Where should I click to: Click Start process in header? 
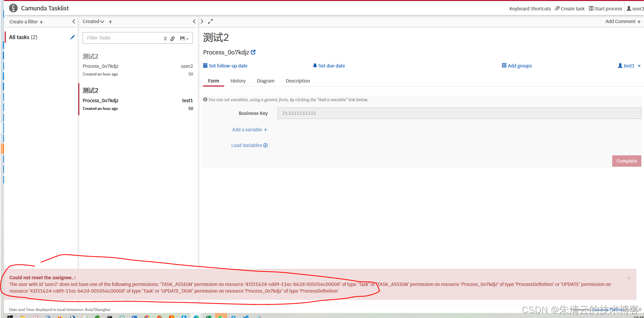click(x=605, y=9)
